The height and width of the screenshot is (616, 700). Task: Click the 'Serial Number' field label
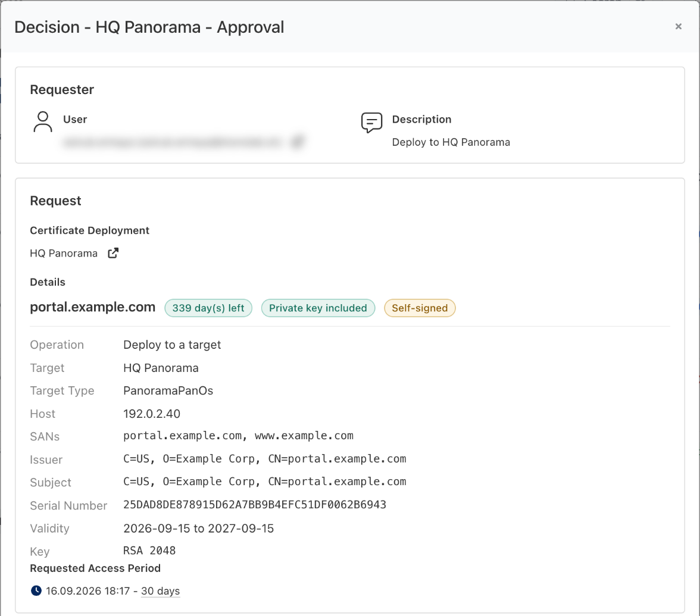click(68, 505)
